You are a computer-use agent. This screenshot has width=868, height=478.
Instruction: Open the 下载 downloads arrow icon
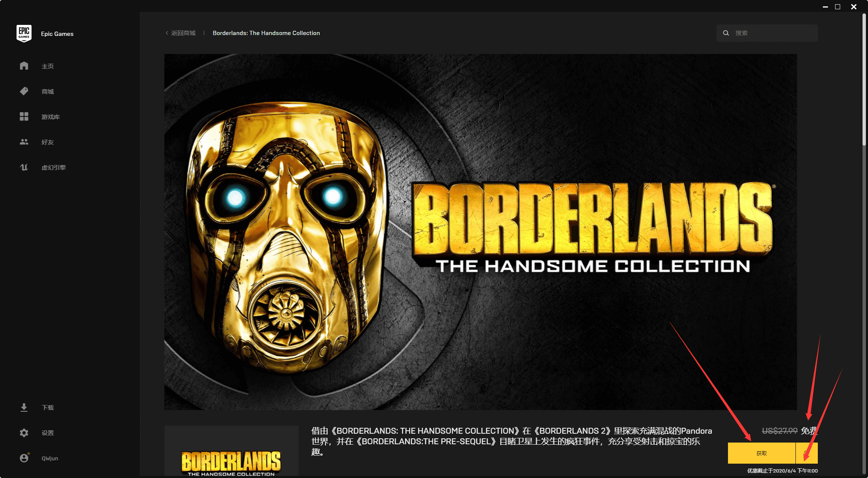24,407
